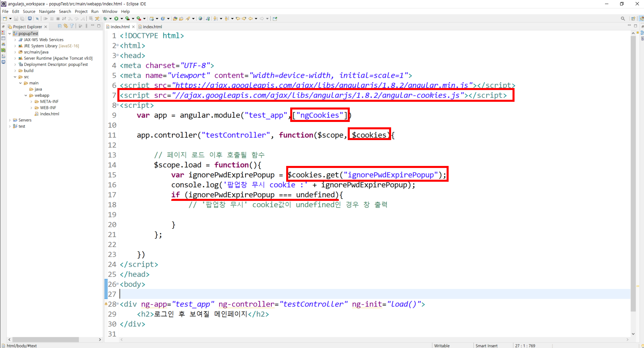Click the Open Task folder icon
The image size is (644, 348).
[x=181, y=18]
